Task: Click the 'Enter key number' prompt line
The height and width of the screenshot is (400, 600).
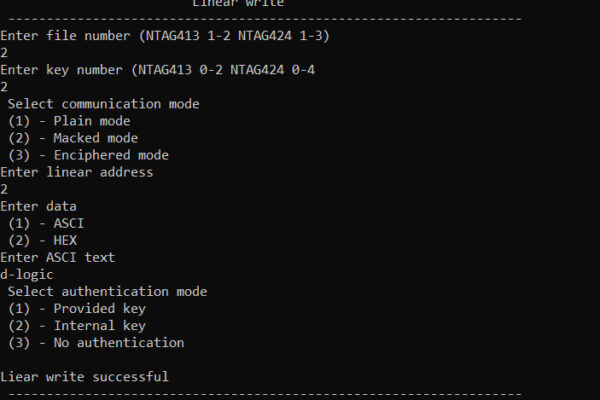Action: [158, 70]
